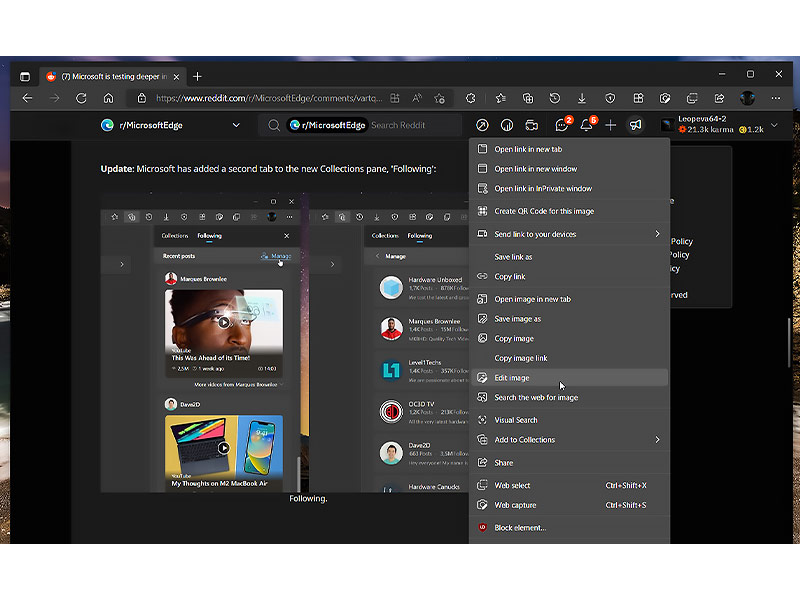The image size is (800, 600).
Task: Choose Open link in InPrivate window
Action: click(x=569, y=188)
